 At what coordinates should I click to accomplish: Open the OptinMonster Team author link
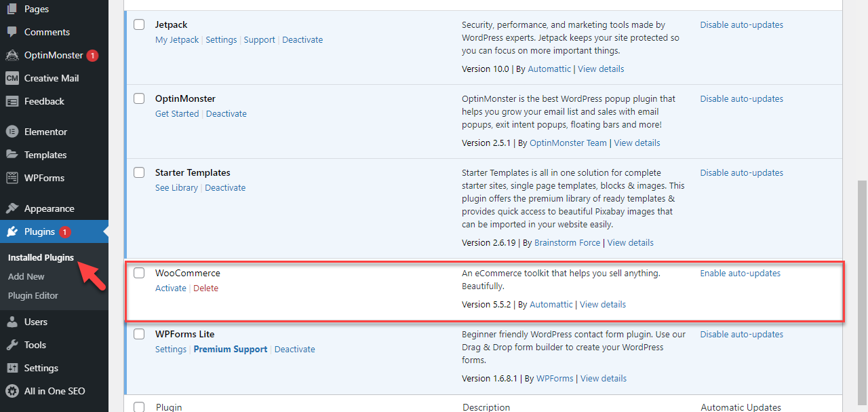coord(568,143)
